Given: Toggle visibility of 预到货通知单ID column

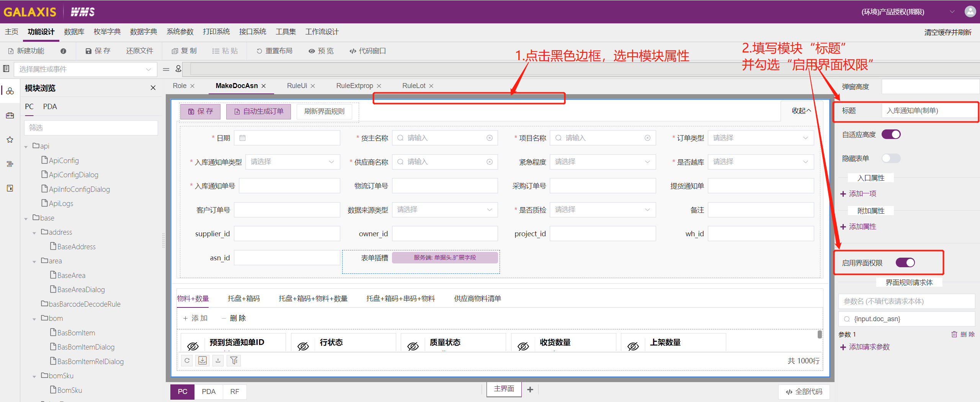Looking at the screenshot, I should click(x=193, y=346).
